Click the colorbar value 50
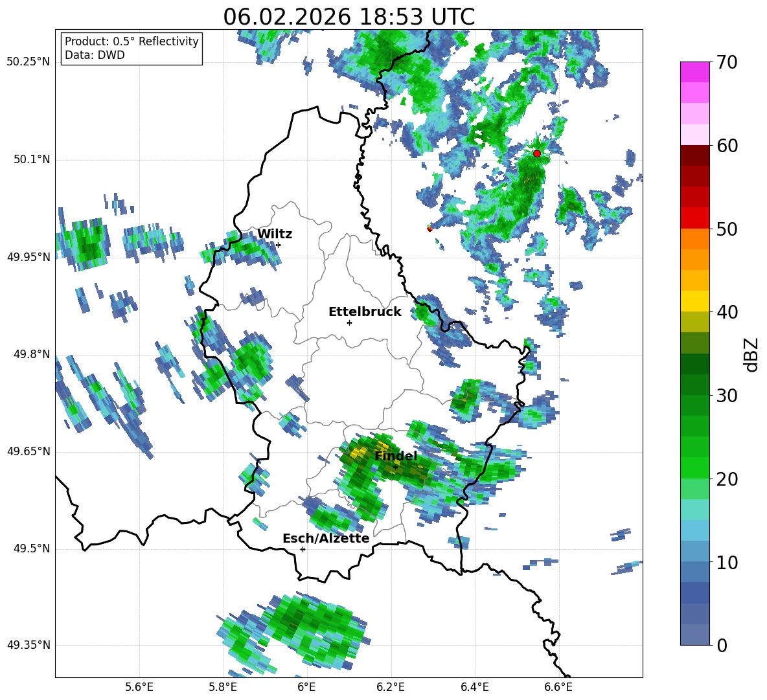 [x=727, y=229]
